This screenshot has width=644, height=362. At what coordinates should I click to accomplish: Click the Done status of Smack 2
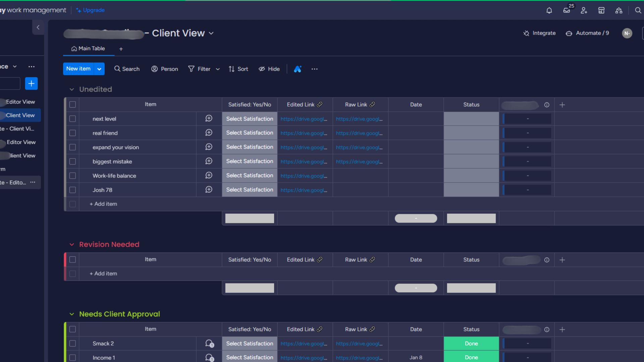tap(471, 344)
